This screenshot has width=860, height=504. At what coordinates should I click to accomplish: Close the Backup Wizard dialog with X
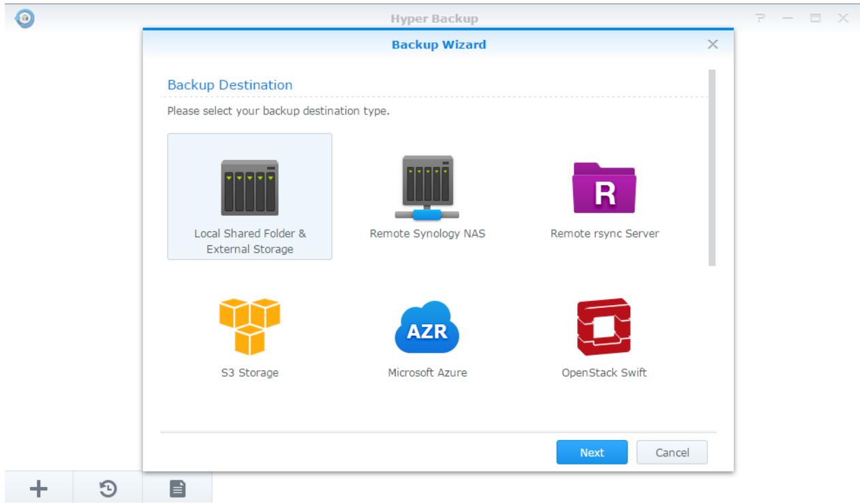pos(712,44)
